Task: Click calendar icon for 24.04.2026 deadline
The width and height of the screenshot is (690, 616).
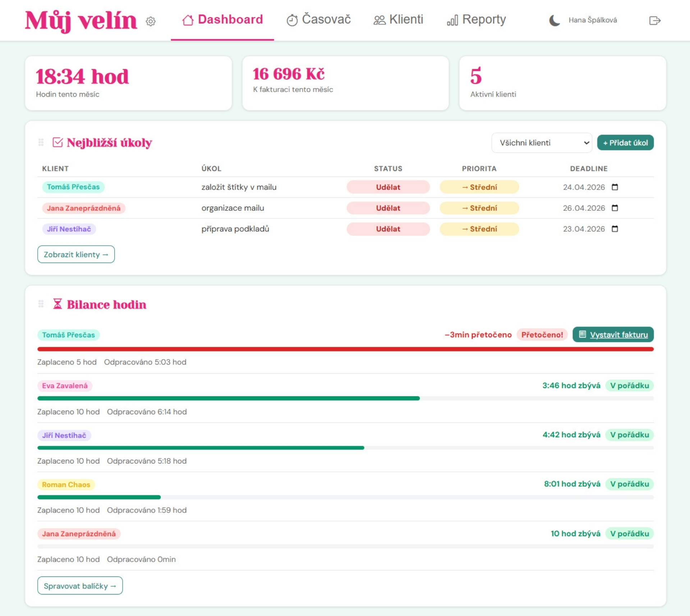Action: coord(615,187)
